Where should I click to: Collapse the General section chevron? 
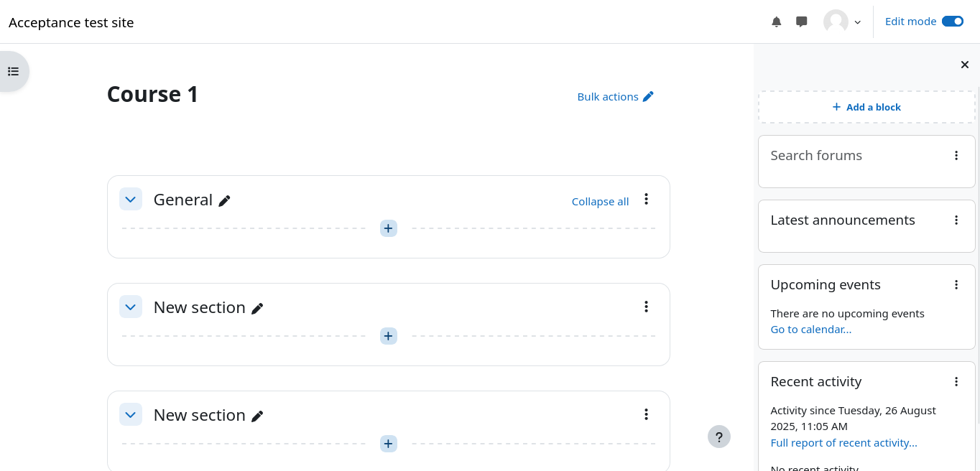point(130,200)
